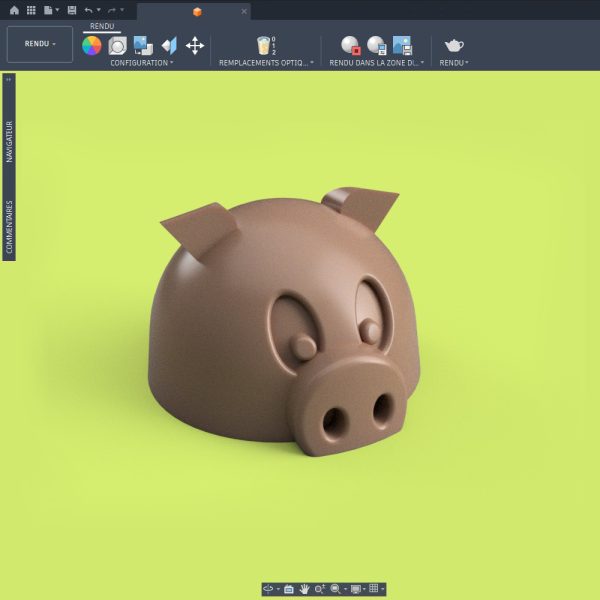Select the Zoom tool icon

(x=320, y=589)
